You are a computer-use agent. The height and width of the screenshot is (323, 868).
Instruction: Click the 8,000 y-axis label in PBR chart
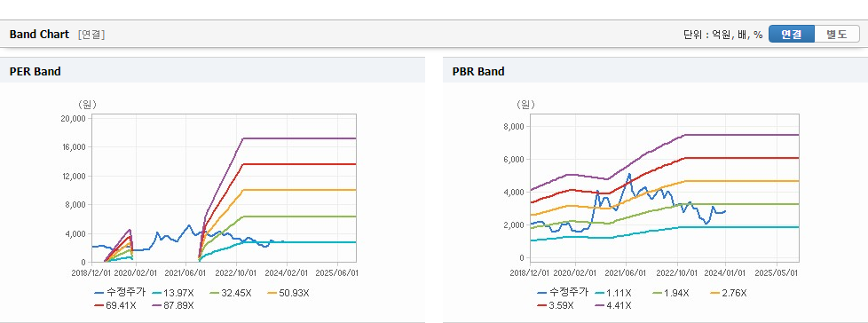click(514, 127)
